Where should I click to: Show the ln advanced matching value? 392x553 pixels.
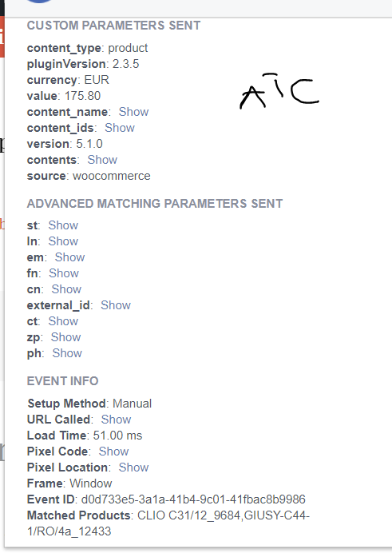click(63, 241)
